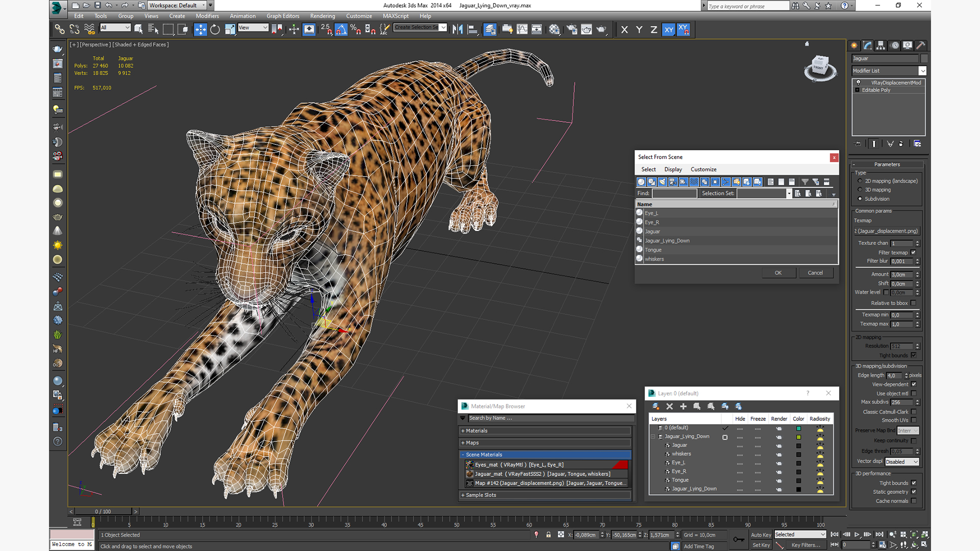Activate the Select and Rotate tool
Screen dimensions: 980x551
point(215,30)
